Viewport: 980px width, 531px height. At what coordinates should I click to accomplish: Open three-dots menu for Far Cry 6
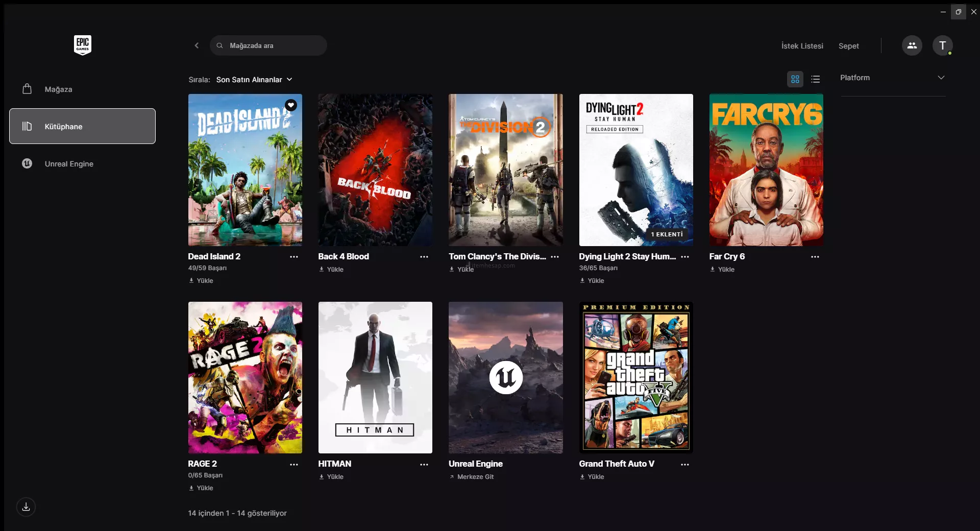tap(815, 257)
